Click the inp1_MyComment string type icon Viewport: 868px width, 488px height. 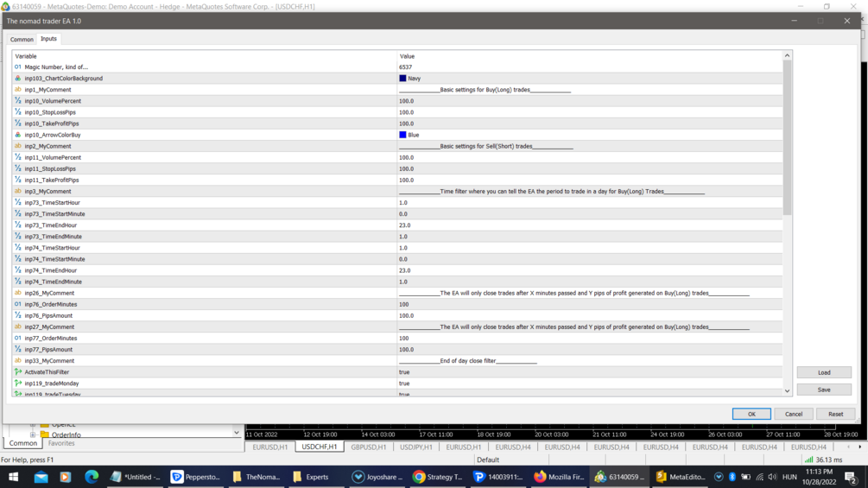click(18, 90)
